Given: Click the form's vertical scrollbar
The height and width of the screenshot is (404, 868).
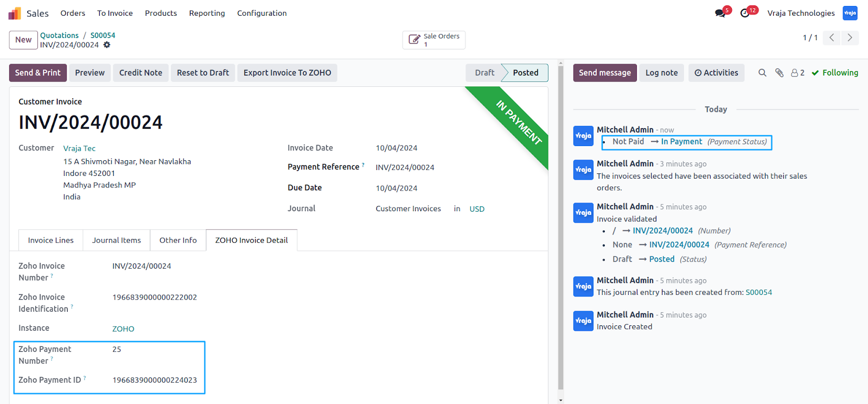Looking at the screenshot, I should tap(560, 228).
